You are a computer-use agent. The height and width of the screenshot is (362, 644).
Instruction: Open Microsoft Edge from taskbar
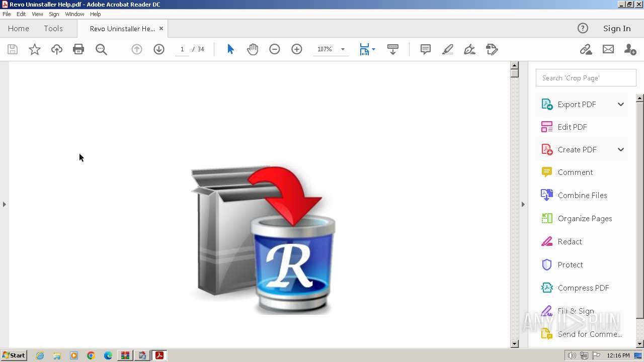pyautogui.click(x=108, y=355)
